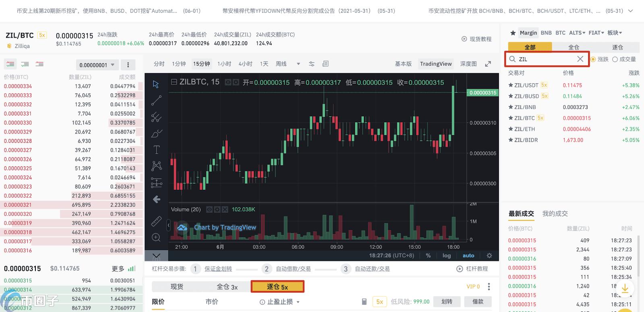Image resolution: width=644 pixels, height=312 pixels.
Task: Open chart settings gear icon
Action: (489, 255)
